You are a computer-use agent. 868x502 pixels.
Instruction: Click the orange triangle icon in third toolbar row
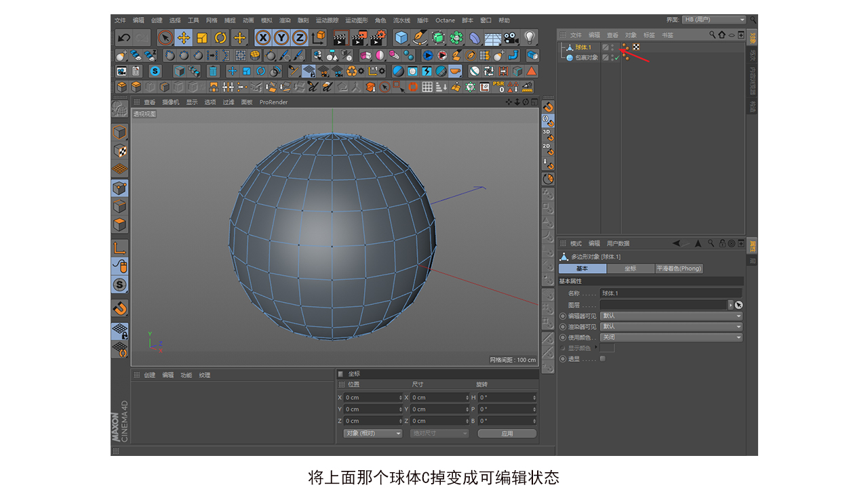pos(531,71)
